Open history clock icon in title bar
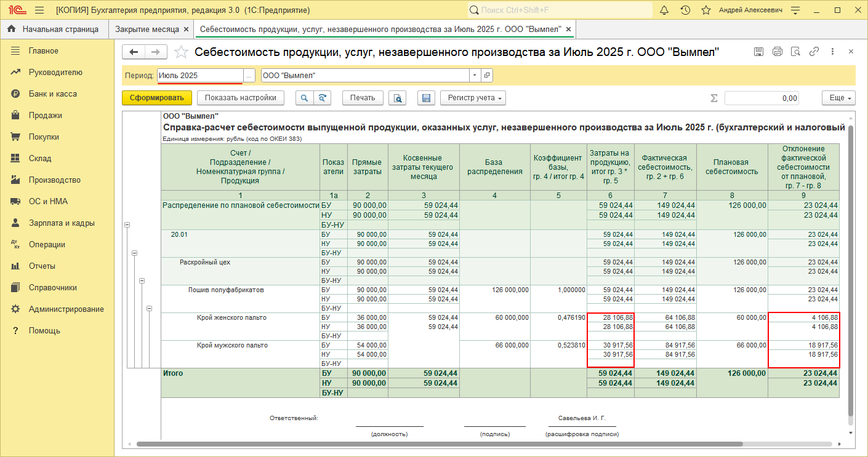 pyautogui.click(x=685, y=10)
